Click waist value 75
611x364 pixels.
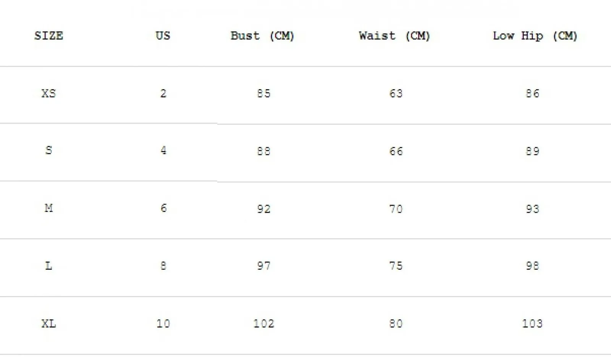pyautogui.click(x=396, y=266)
